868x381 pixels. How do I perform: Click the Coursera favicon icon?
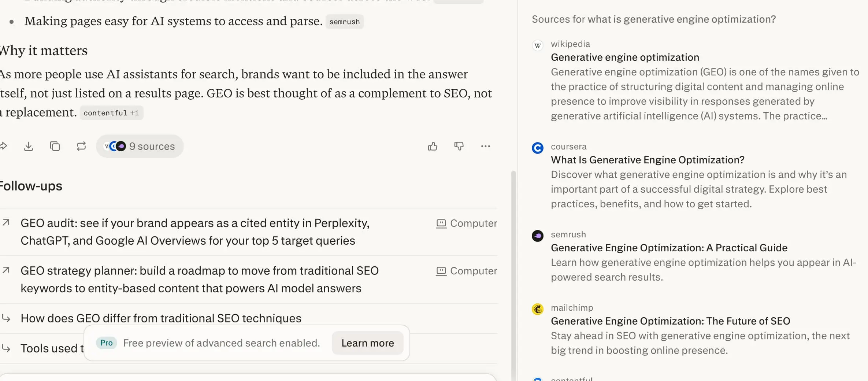click(x=538, y=148)
